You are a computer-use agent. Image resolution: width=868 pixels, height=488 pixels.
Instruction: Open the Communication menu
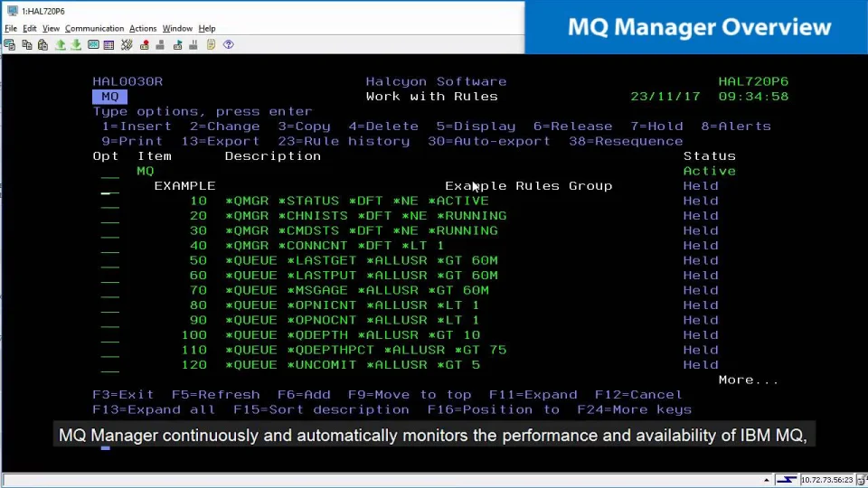point(94,28)
